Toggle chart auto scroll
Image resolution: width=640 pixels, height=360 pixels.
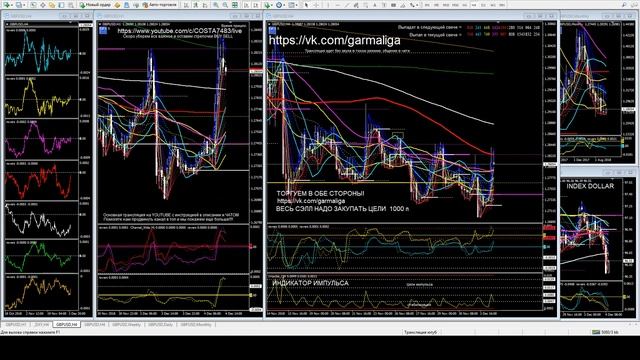click(x=247, y=5)
